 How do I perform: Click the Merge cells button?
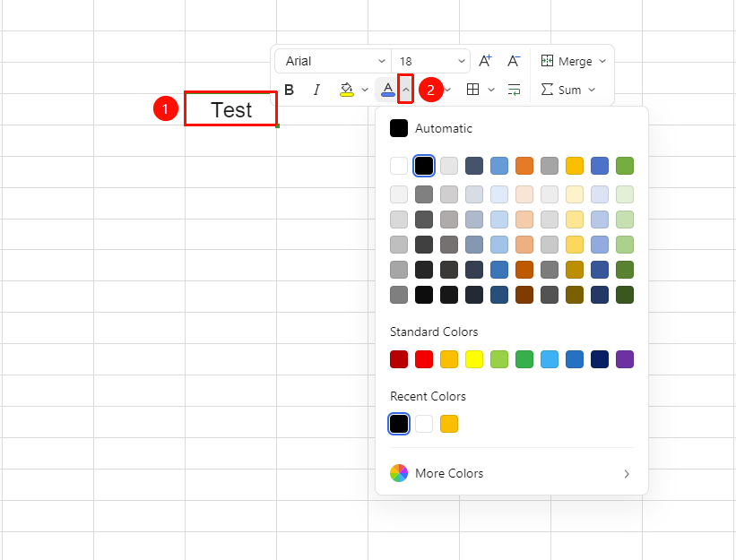click(567, 61)
